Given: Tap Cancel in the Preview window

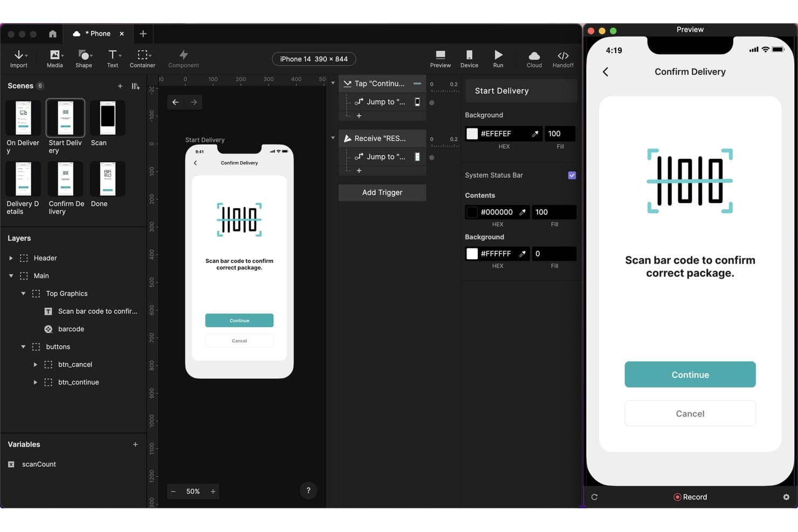Looking at the screenshot, I should (x=690, y=413).
